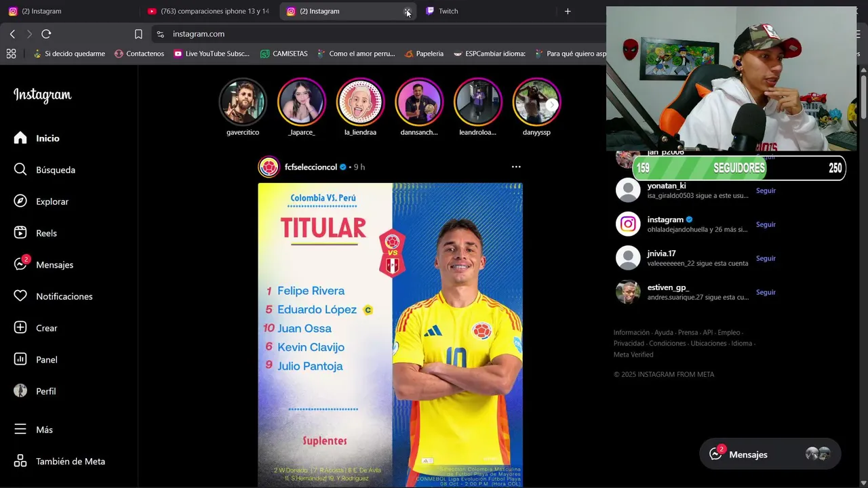Viewport: 868px width, 488px height.
Task: Click the verified badge next to instagram suggestion
Action: [690, 220]
